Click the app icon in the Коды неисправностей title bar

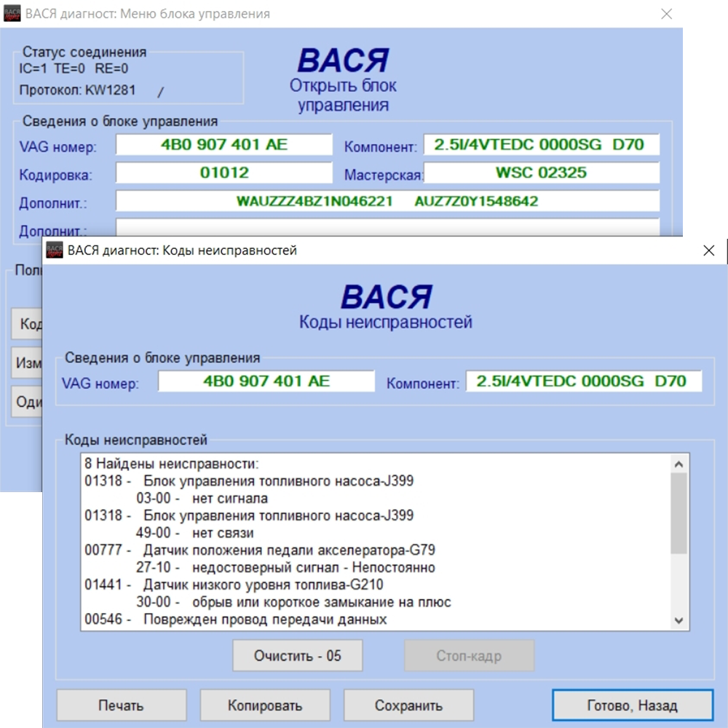(55, 250)
